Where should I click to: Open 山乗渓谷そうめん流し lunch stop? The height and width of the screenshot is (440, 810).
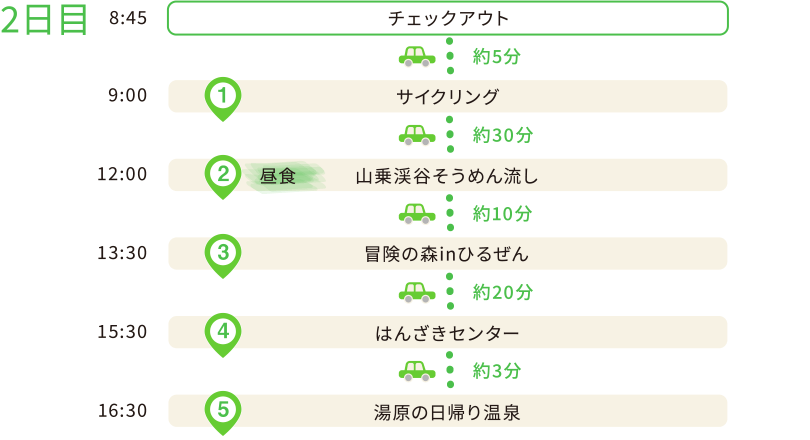tap(447, 176)
